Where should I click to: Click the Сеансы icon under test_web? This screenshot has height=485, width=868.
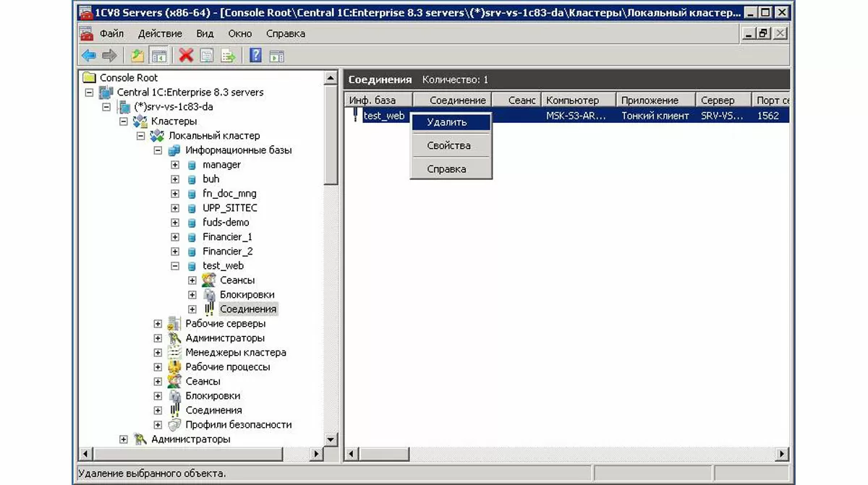(x=209, y=280)
